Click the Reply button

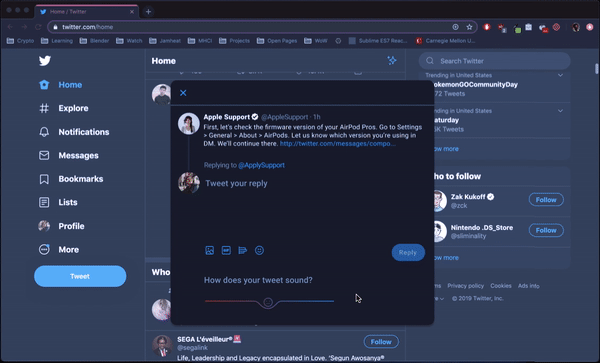click(x=408, y=252)
